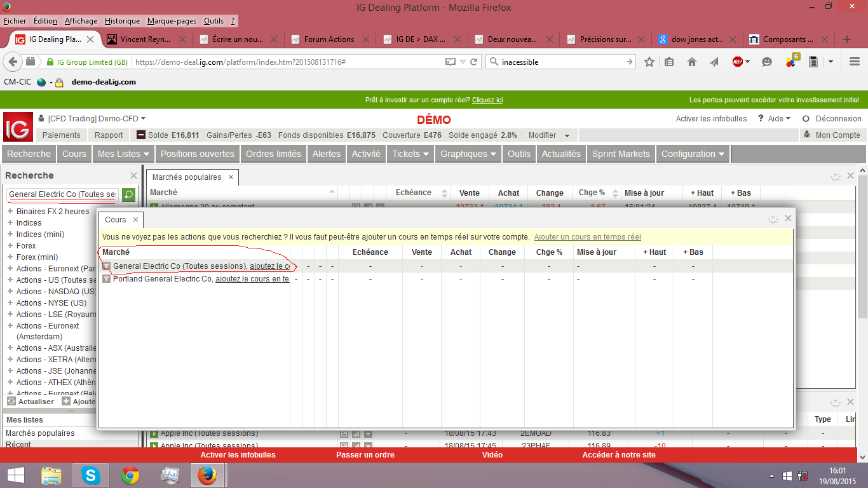Open a new Firefox tab

(x=847, y=39)
